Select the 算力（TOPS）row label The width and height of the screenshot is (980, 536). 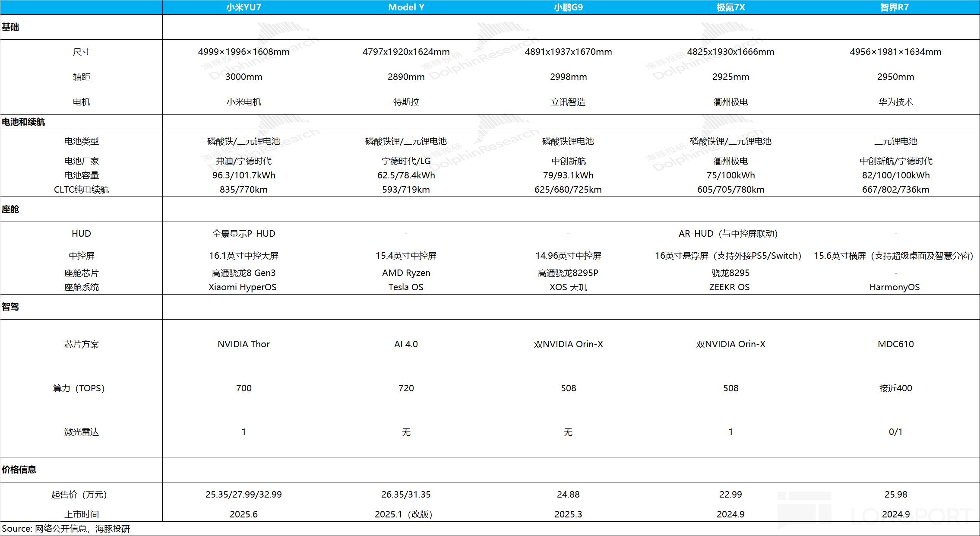79,388
